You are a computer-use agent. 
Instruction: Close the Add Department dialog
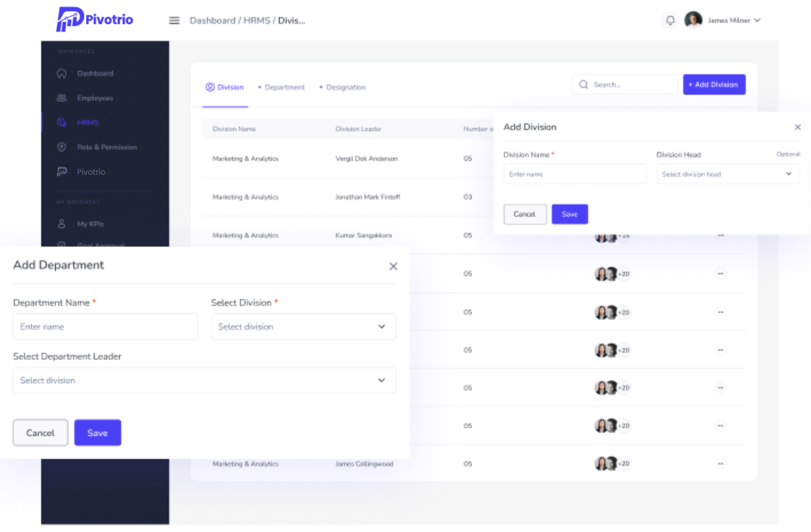tap(393, 266)
